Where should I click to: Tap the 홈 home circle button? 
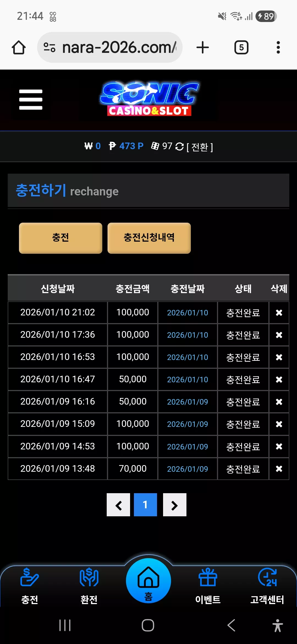coord(148,581)
